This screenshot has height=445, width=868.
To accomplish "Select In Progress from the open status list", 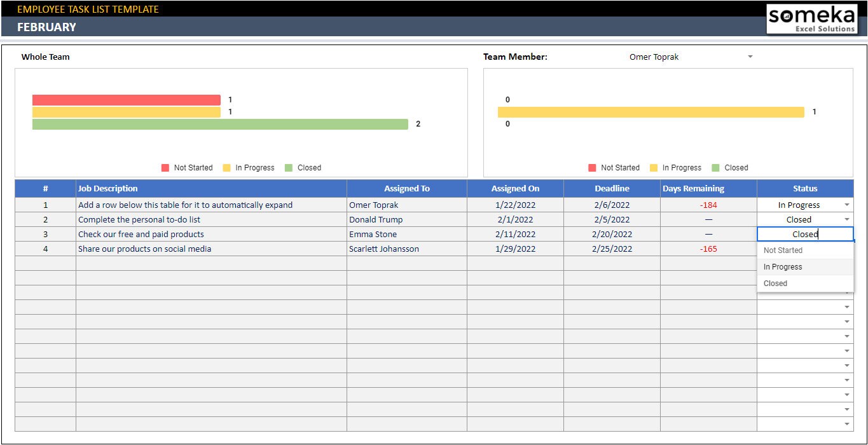I will (x=782, y=266).
